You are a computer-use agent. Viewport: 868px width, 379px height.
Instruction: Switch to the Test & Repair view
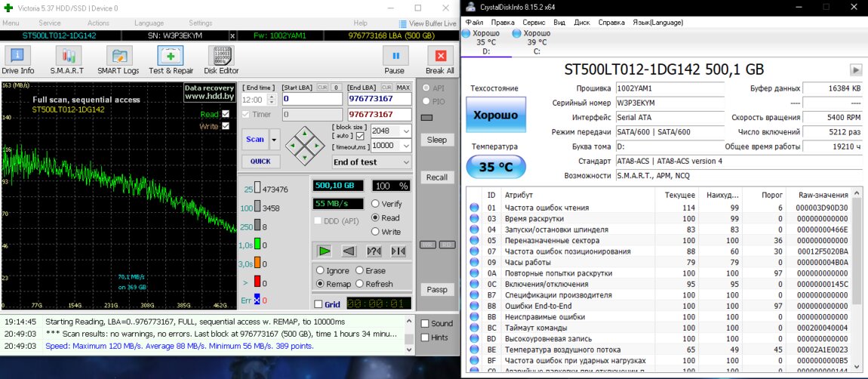tap(171, 59)
